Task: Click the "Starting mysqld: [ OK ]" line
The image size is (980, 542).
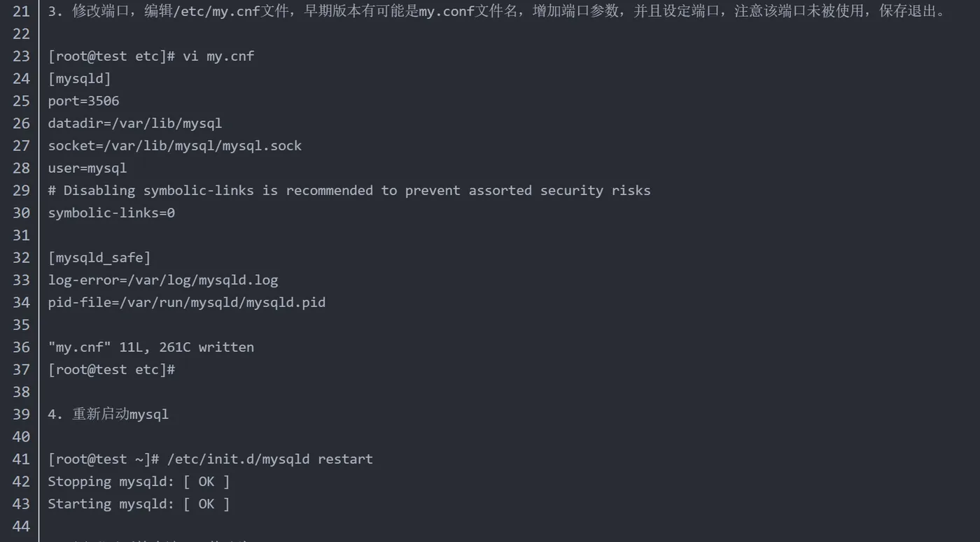Action: click(x=139, y=504)
